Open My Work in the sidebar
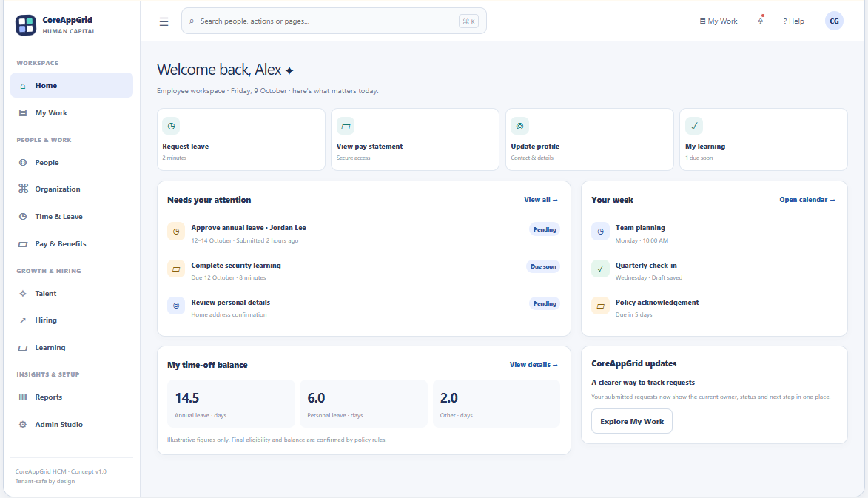This screenshot has height=498, width=868. pos(72,113)
